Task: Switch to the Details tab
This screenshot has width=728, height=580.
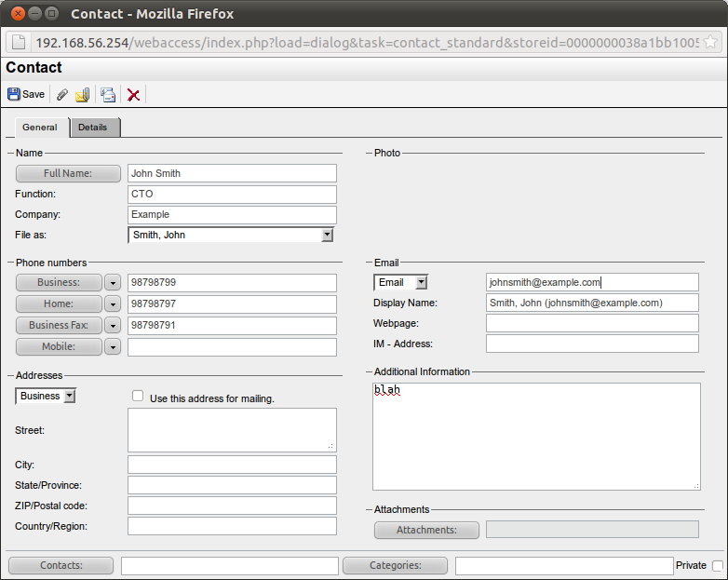Action: (x=93, y=128)
